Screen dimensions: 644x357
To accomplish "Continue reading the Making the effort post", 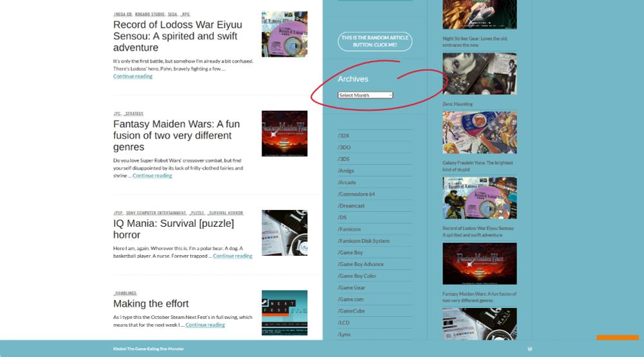I will 205,325.
